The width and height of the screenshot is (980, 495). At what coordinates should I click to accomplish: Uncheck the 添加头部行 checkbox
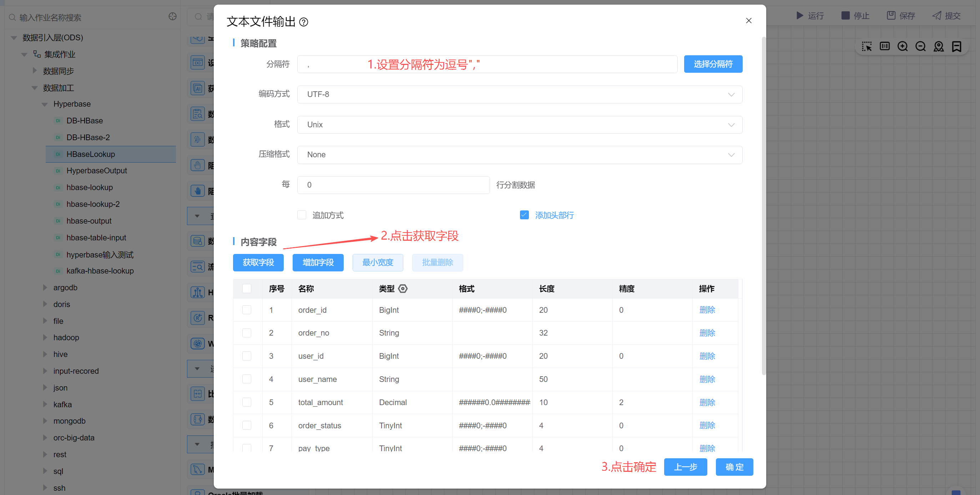pos(524,215)
